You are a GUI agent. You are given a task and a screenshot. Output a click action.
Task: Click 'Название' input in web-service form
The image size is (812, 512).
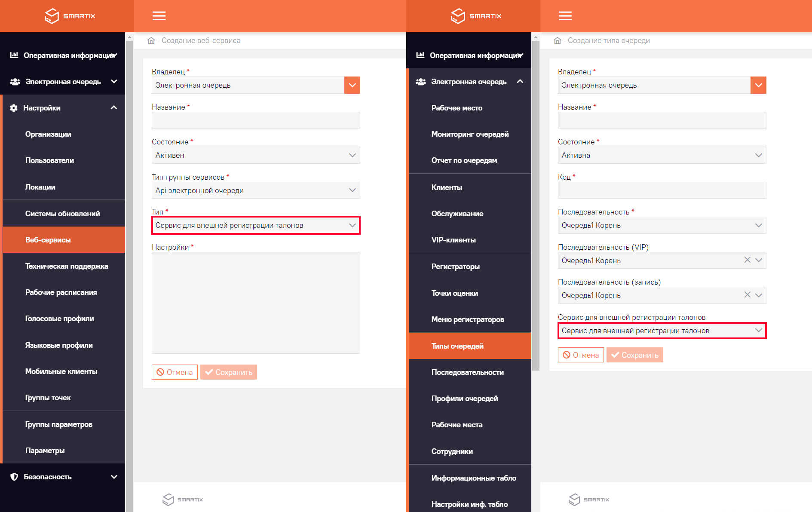point(256,120)
